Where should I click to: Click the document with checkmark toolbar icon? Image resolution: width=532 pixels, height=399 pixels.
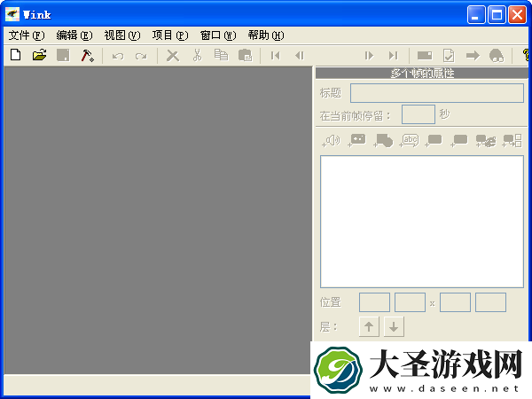449,55
